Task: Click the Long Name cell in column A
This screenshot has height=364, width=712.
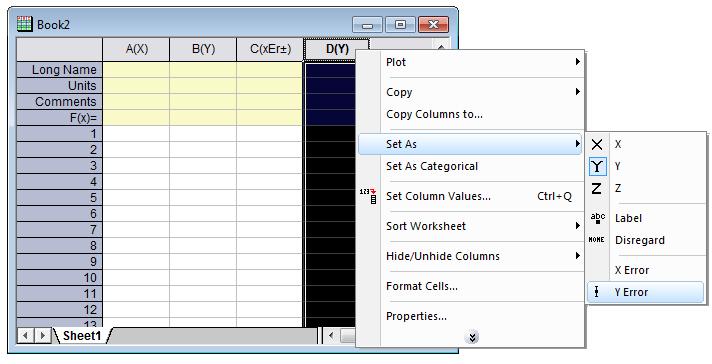Action: (x=136, y=69)
